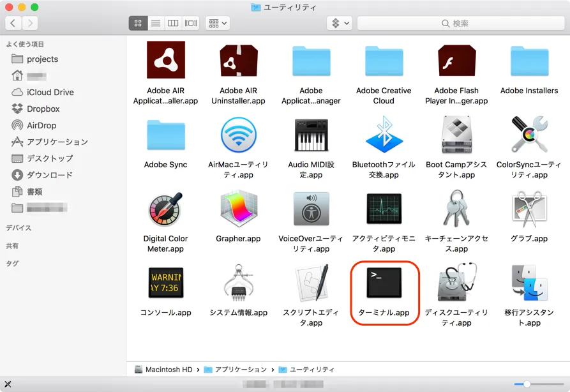This screenshot has height=392, width=570.
Task: Click the デバイス sidebar section header
Action: pyautogui.click(x=19, y=228)
